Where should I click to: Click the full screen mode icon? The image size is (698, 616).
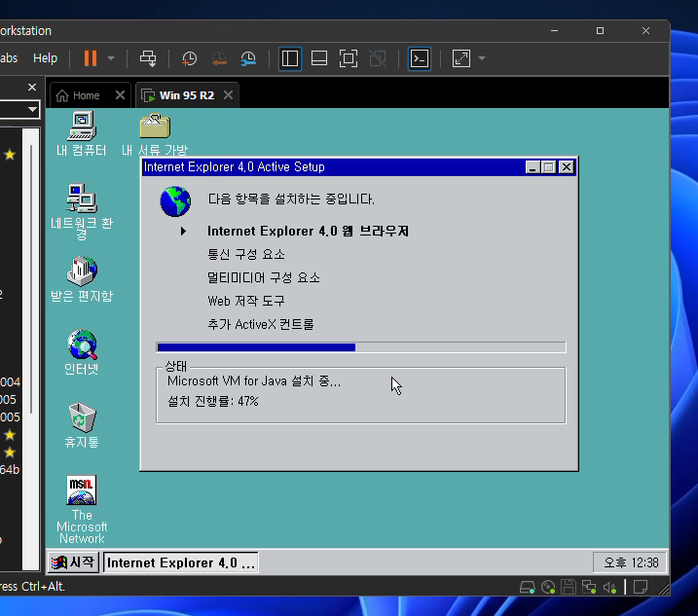coord(349,58)
